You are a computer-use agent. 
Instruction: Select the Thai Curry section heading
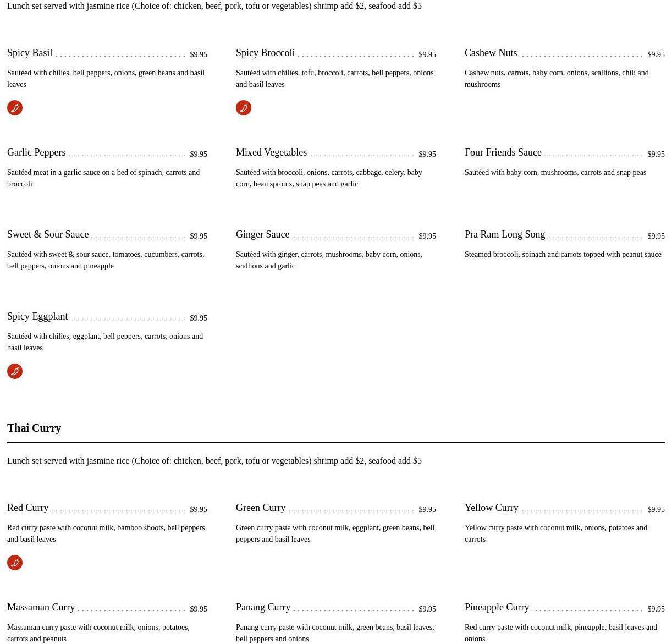click(x=34, y=428)
